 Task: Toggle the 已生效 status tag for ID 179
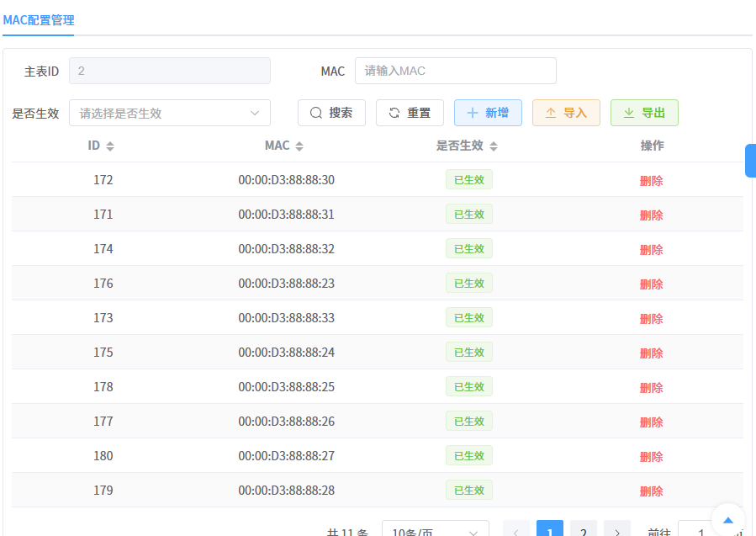468,490
